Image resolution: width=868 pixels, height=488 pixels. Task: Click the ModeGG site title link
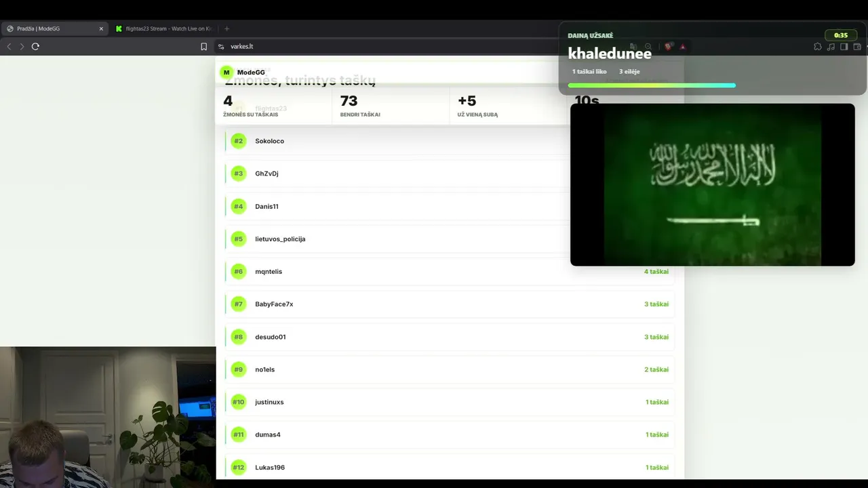[x=251, y=73]
